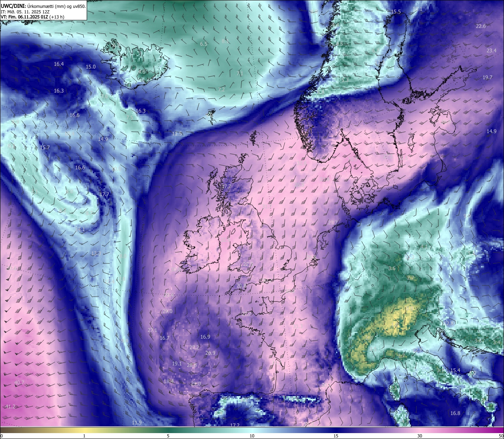Click the 23.4 value label

click(x=491, y=50)
